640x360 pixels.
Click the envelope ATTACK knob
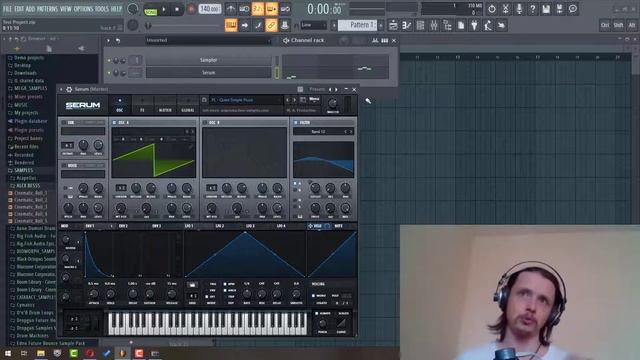[x=93, y=294]
